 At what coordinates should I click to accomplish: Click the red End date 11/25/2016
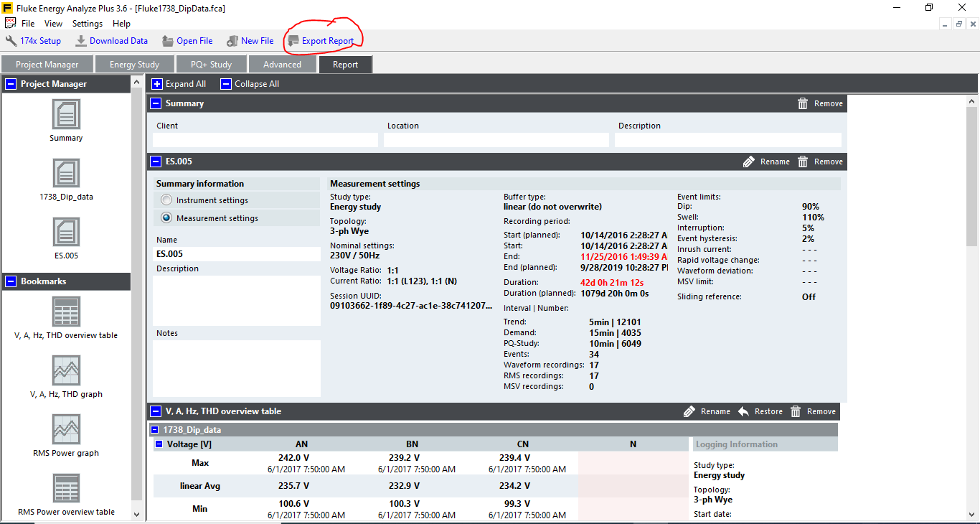(624, 256)
